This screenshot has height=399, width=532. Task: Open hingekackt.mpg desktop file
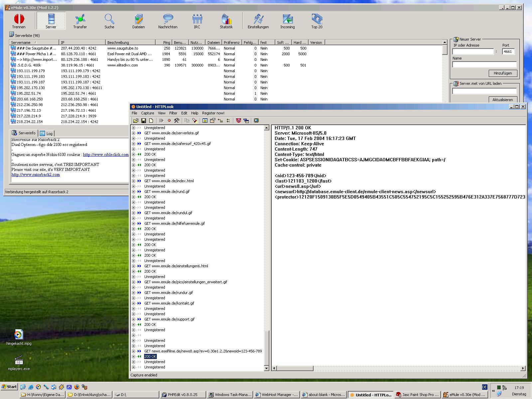click(19, 337)
